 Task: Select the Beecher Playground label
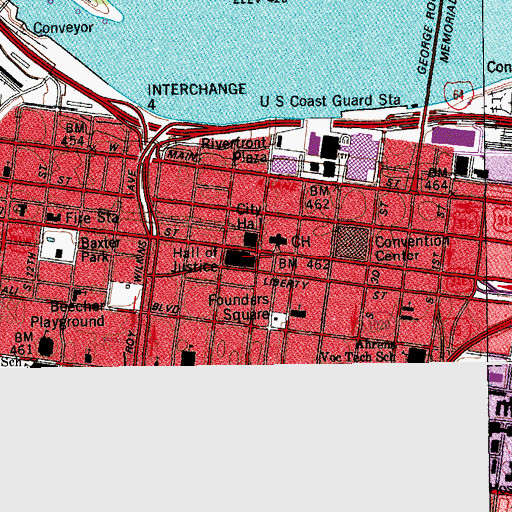(68, 314)
